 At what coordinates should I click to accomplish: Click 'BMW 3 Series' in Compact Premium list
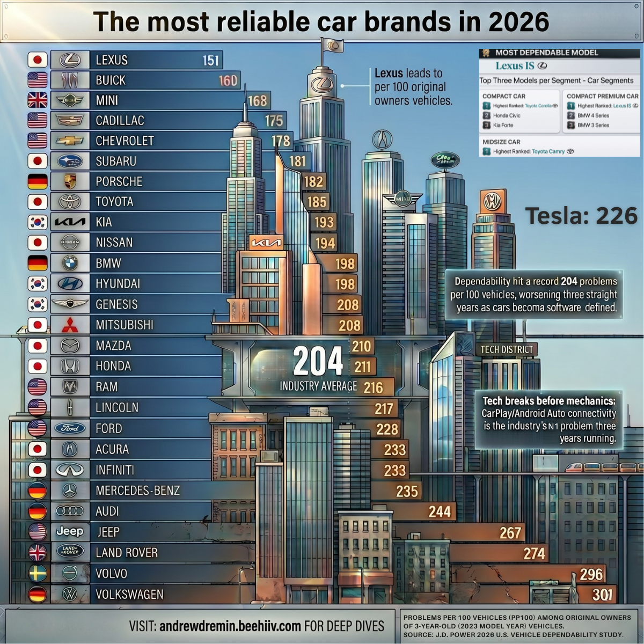(x=593, y=125)
